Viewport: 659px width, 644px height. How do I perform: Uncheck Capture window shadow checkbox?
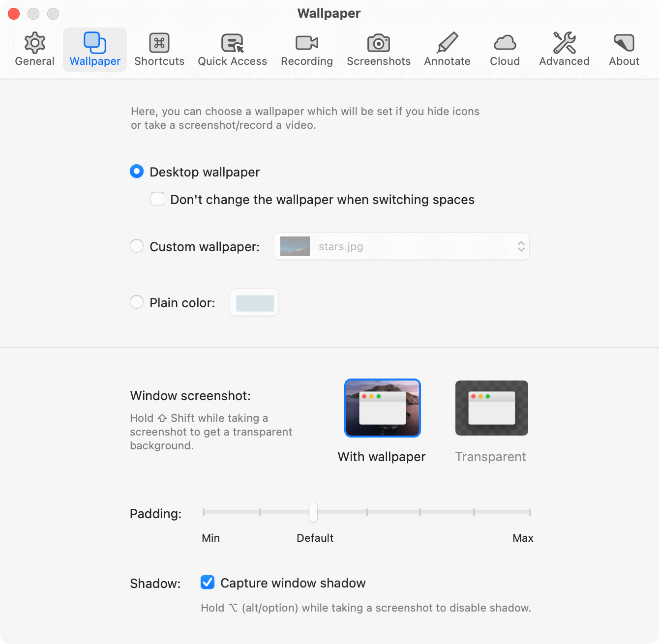(208, 583)
